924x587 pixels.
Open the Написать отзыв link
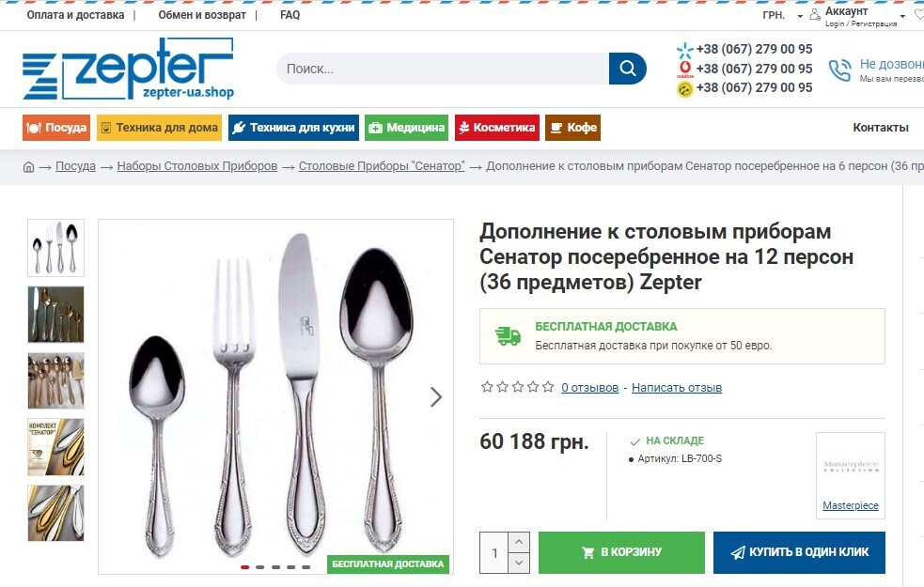(x=677, y=387)
